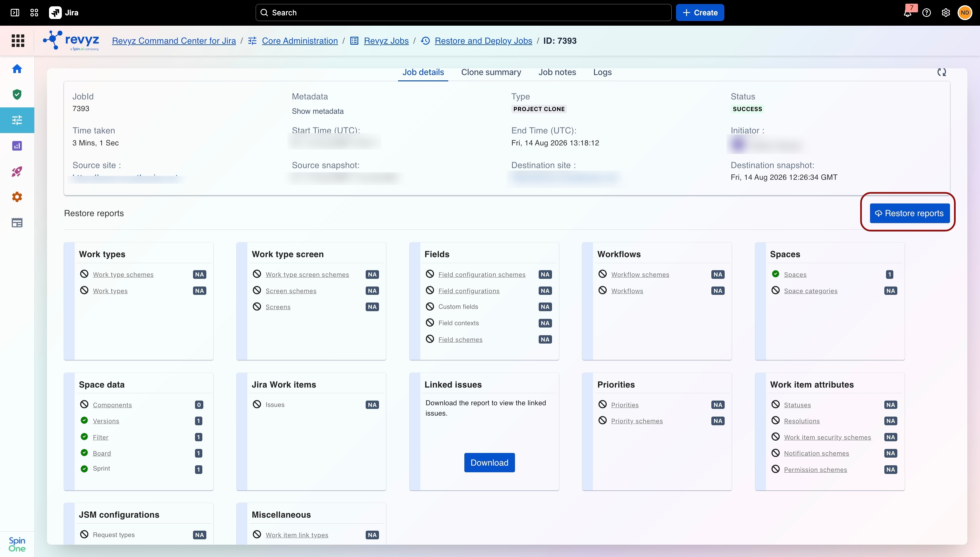Open the Work type schemes link
This screenshot has width=980, height=557.
point(123,275)
